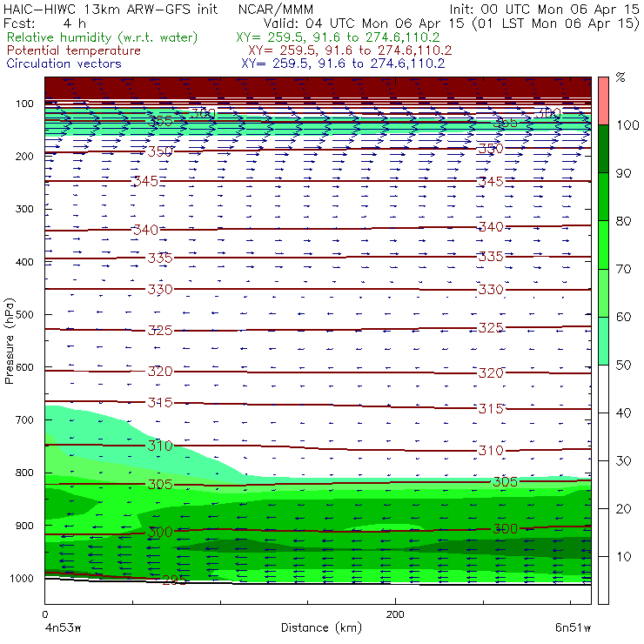The width and height of the screenshot is (644, 644).
Task: Click the '4n53w' start location label
Action: tap(64, 627)
